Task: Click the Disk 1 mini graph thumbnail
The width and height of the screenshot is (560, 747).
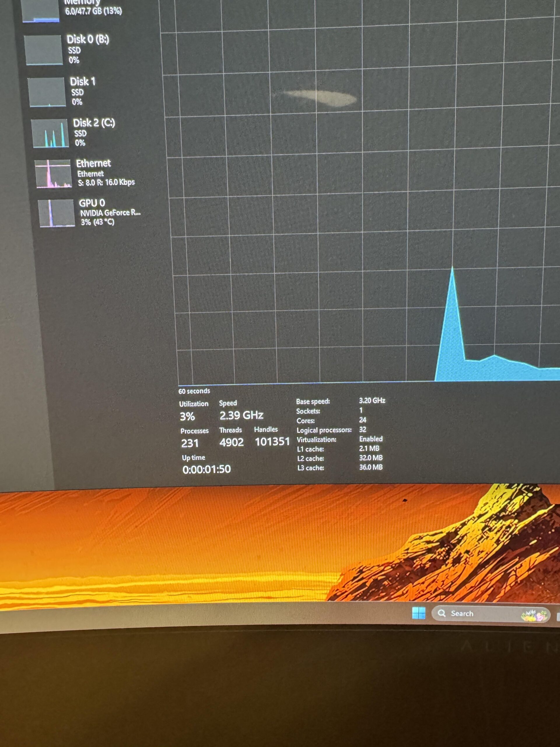Action: (x=47, y=92)
